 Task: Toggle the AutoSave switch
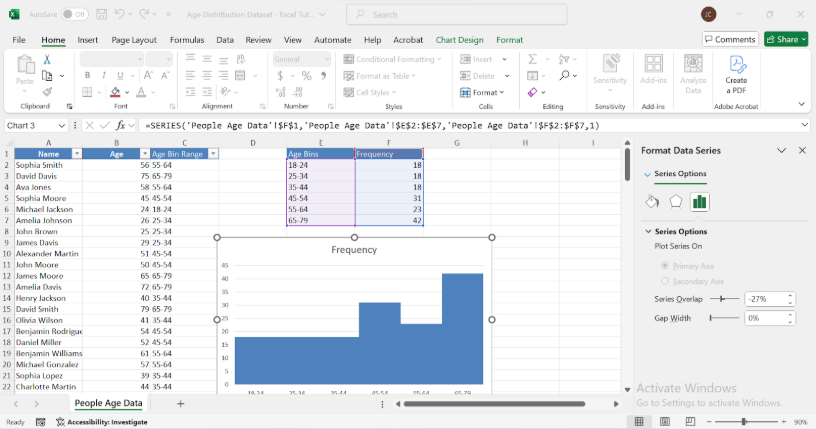pos(75,15)
